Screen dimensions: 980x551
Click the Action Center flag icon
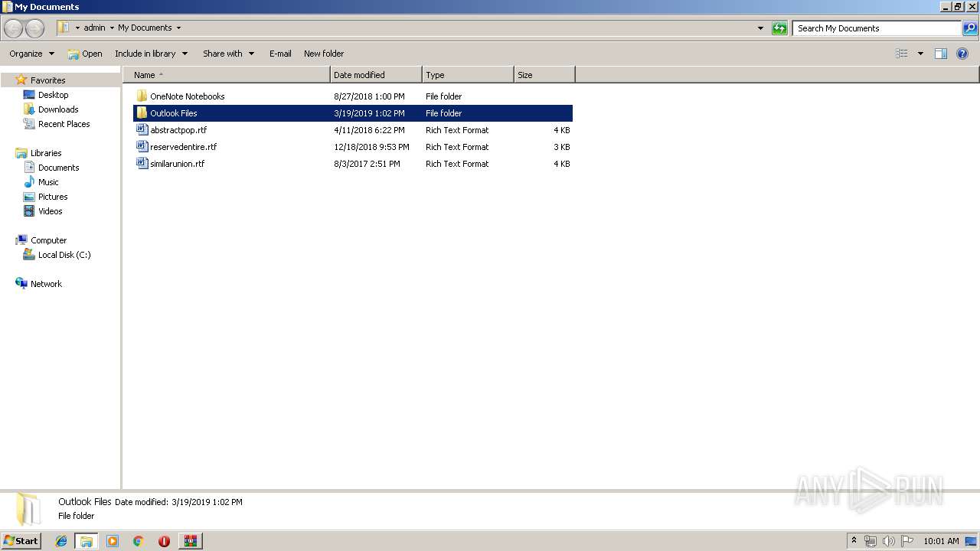tap(907, 541)
